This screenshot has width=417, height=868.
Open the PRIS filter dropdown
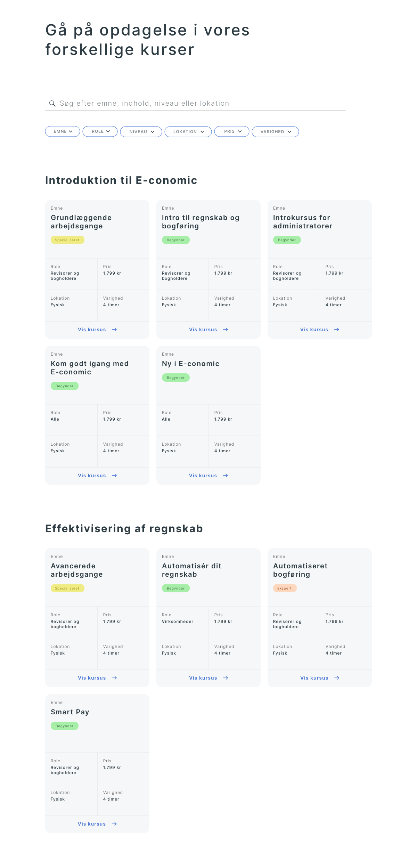coord(232,131)
